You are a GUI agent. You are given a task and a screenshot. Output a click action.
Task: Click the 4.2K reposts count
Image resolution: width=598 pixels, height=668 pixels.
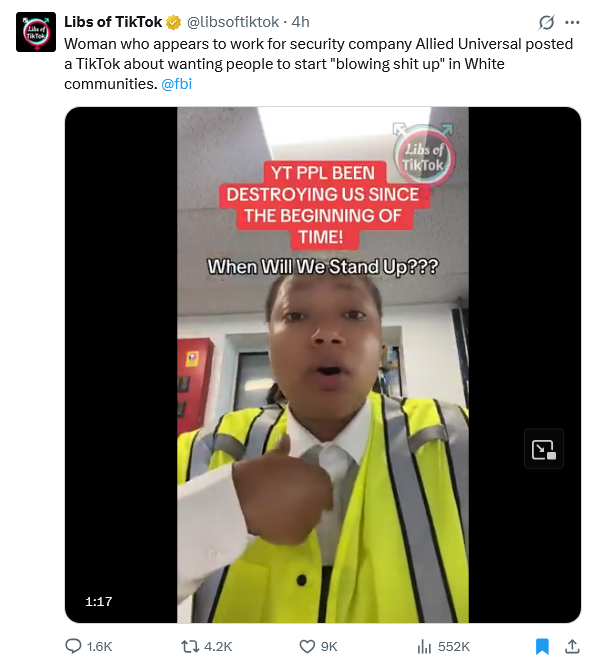(218, 647)
